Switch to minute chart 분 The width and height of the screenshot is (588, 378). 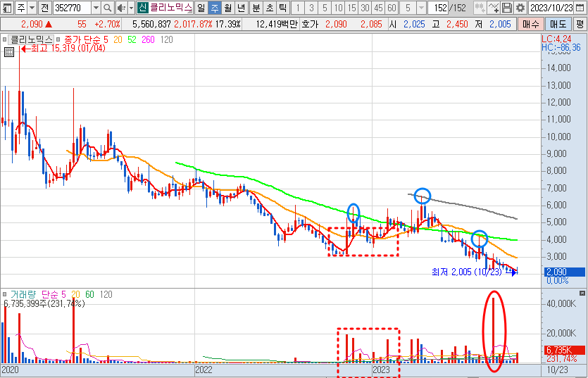pyautogui.click(x=256, y=8)
